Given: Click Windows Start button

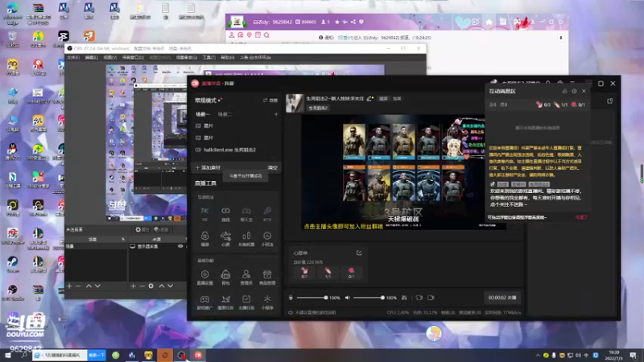Looking at the screenshot, I should point(8,355).
